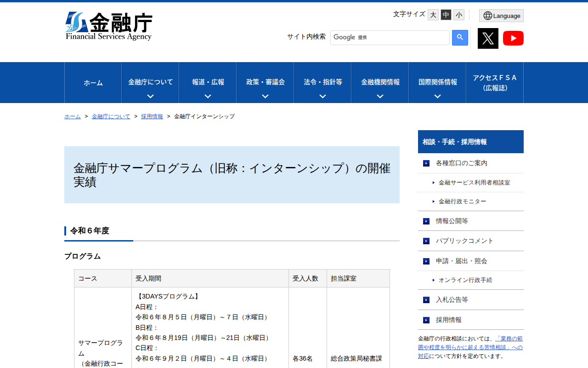Click the 採用情報 breadcrumb link
Viewport: 588px width, 368px height.
152,116
